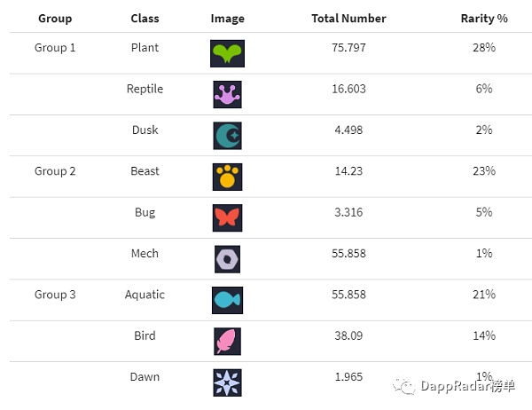Select the red Bug butterfly icon
This screenshot has width=532, height=410.
click(x=227, y=217)
